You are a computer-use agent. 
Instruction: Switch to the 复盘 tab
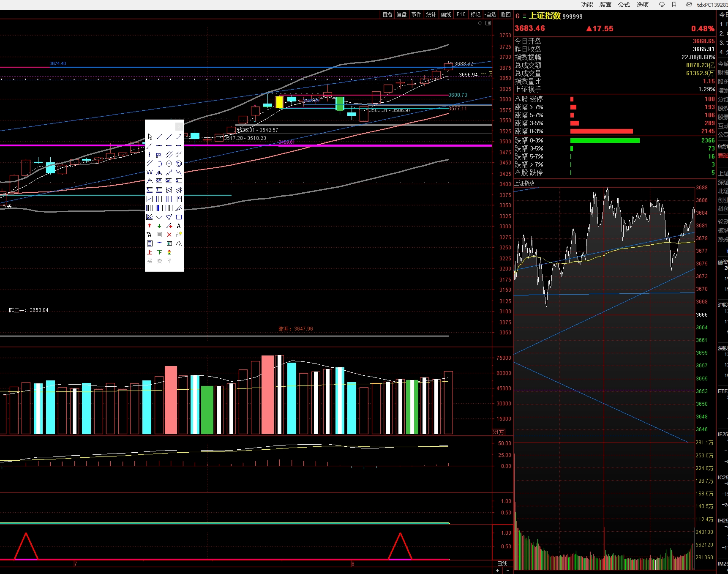tap(402, 14)
